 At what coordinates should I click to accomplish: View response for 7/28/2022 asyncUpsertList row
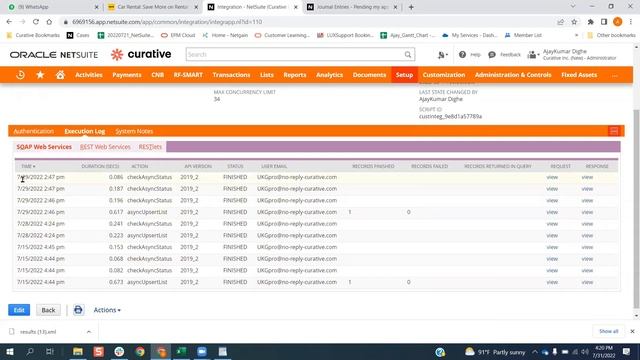pos(587,235)
